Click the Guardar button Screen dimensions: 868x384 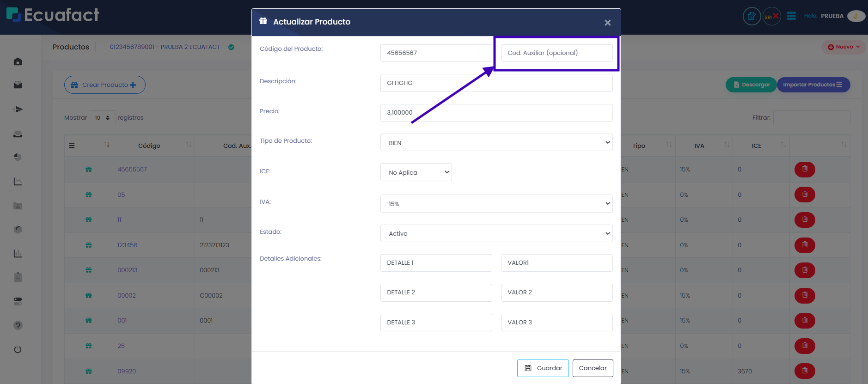(x=543, y=368)
